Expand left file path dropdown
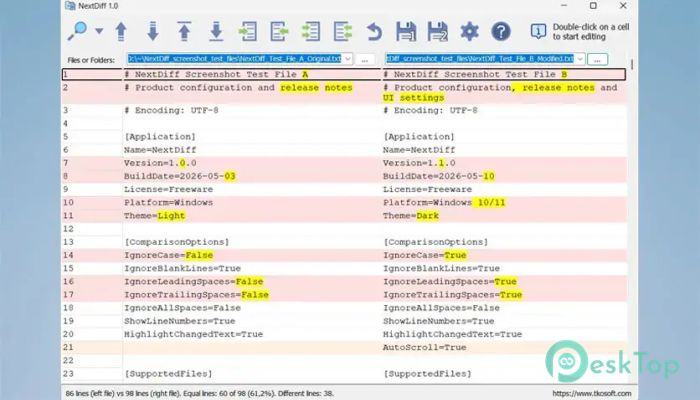The image size is (700, 400). [x=347, y=59]
